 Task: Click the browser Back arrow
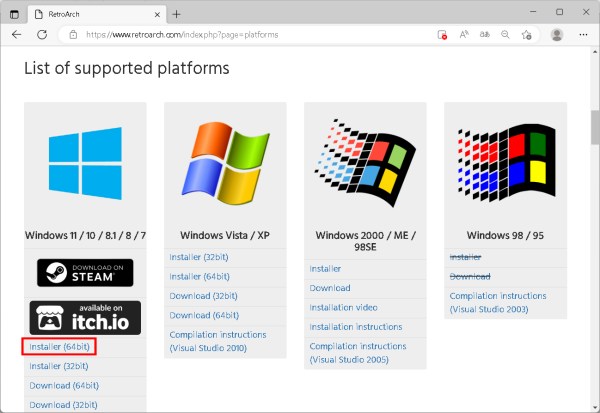pos(16,34)
